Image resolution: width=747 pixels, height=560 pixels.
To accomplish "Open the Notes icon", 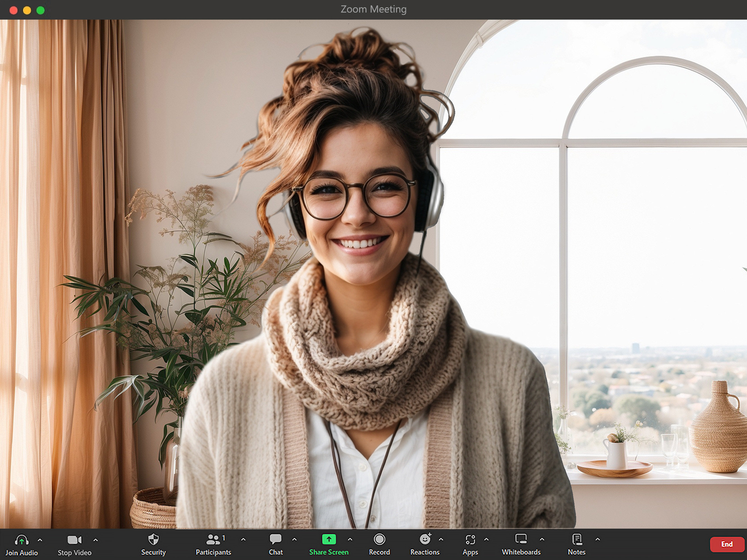I will coord(577,539).
